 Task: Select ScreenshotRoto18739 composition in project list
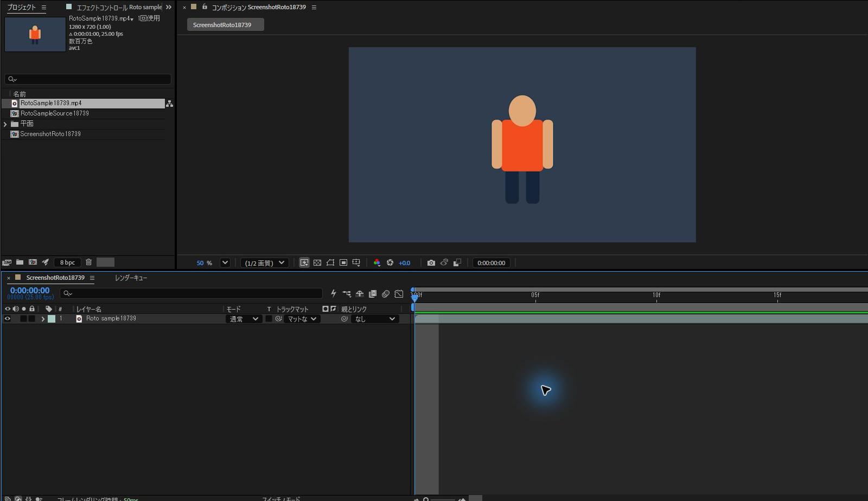[x=50, y=134]
